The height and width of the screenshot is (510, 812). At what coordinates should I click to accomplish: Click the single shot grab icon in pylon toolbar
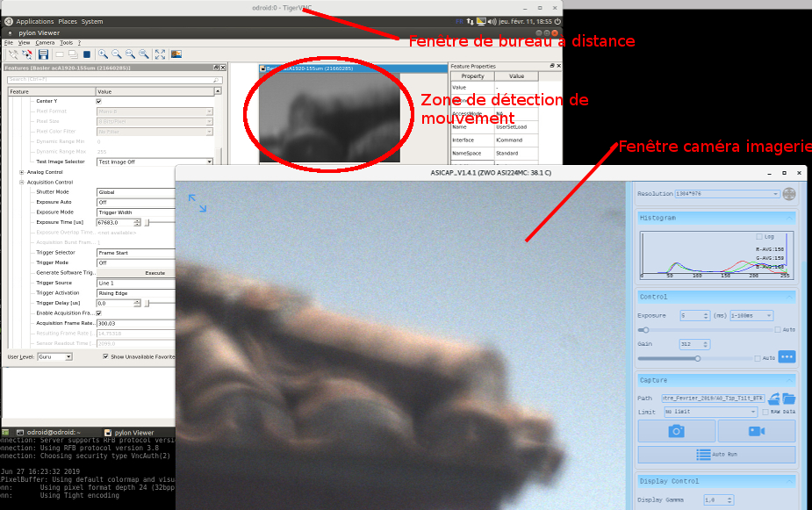[x=60, y=54]
